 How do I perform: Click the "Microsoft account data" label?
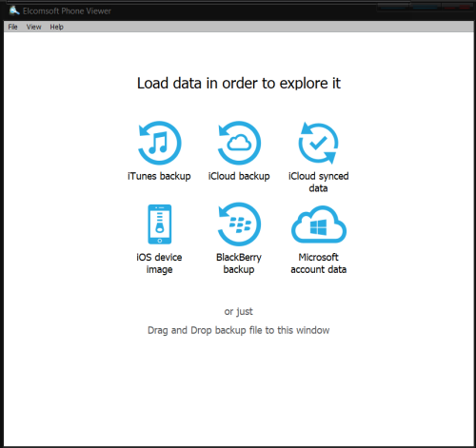(x=318, y=263)
